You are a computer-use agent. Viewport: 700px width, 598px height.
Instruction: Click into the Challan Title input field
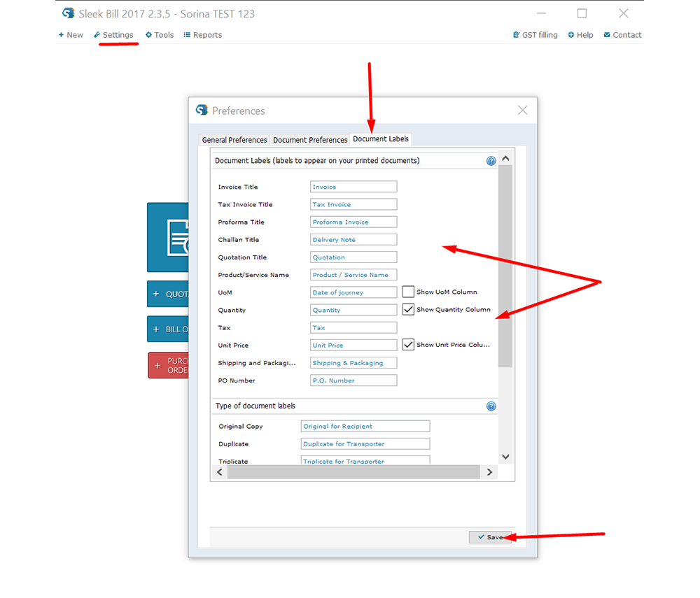353,240
